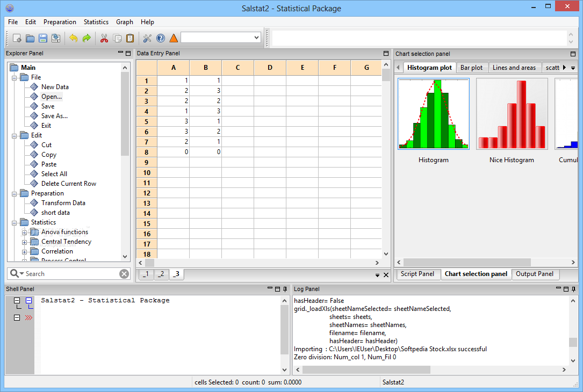The width and height of the screenshot is (583, 392).
Task: Collapse the Statistics folder in tree
Action: (14, 222)
